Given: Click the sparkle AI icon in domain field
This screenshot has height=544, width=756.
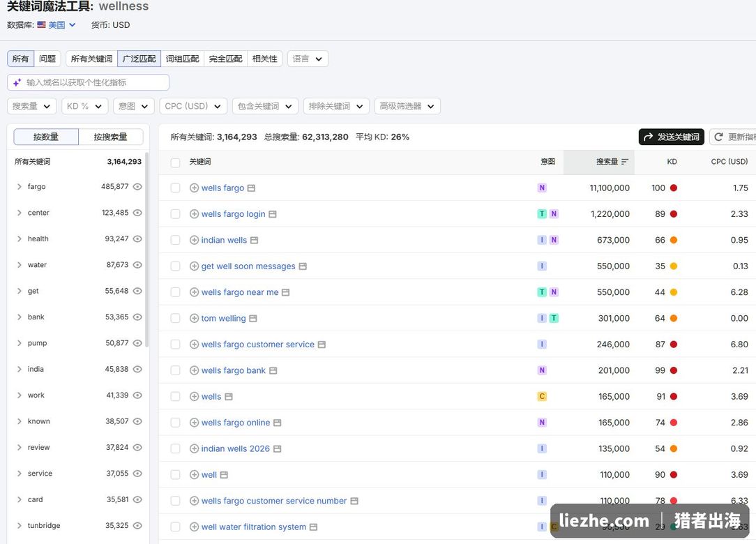Looking at the screenshot, I should [x=17, y=82].
